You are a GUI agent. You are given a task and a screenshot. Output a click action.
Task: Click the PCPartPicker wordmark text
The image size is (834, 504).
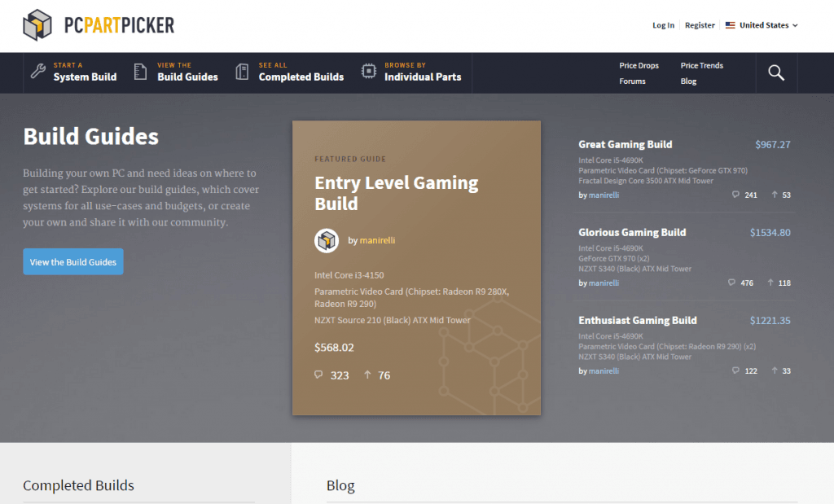tap(119, 25)
